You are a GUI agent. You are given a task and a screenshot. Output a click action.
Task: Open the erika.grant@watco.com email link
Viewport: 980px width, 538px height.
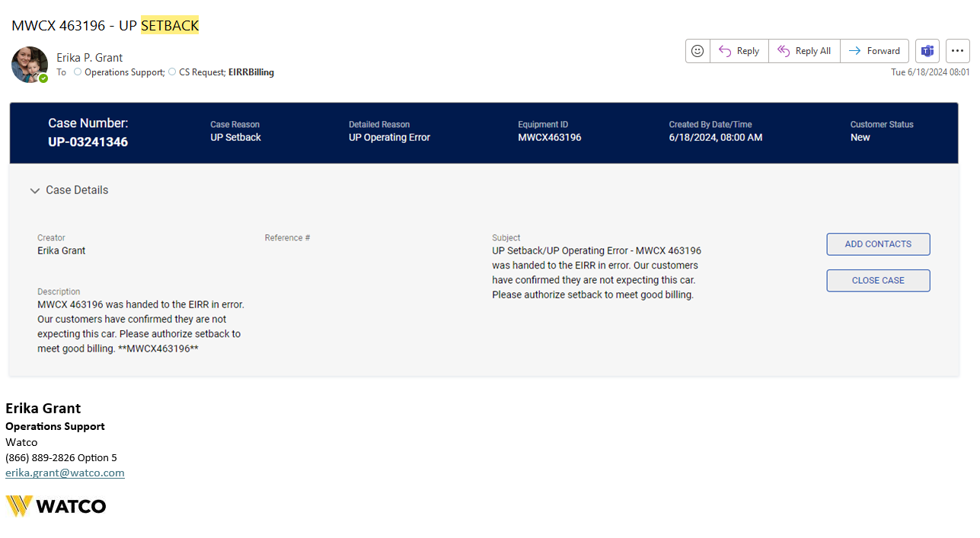pos(65,473)
